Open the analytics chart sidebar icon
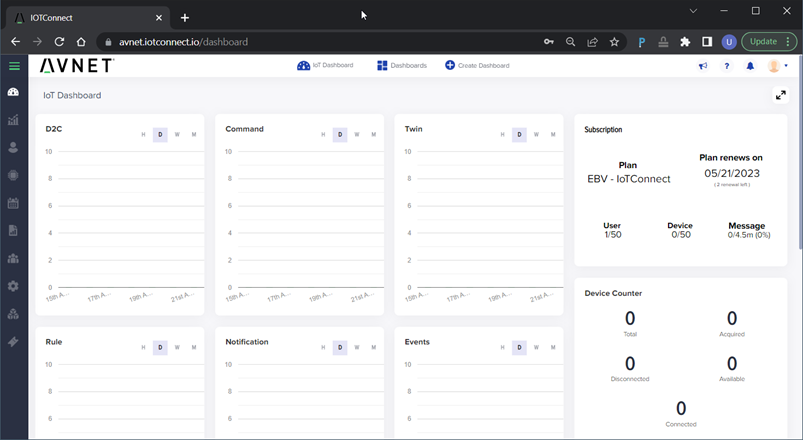Image resolution: width=803 pixels, height=440 pixels. (x=13, y=120)
